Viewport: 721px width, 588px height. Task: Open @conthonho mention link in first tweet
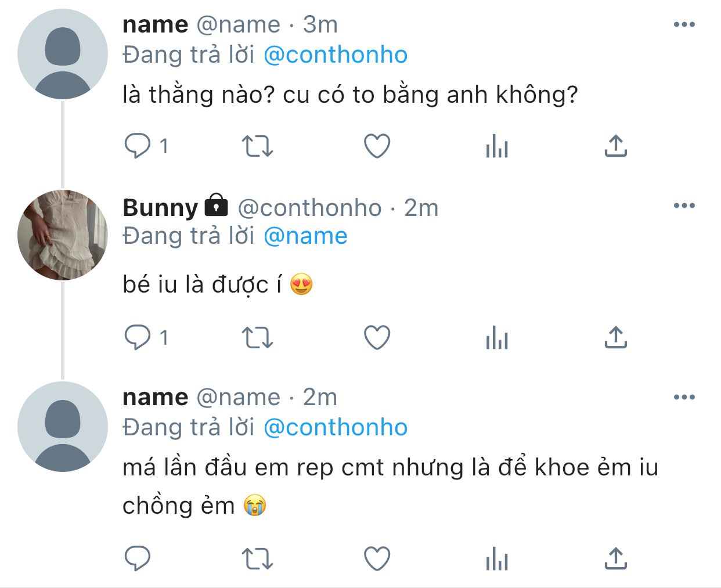pos(336,55)
